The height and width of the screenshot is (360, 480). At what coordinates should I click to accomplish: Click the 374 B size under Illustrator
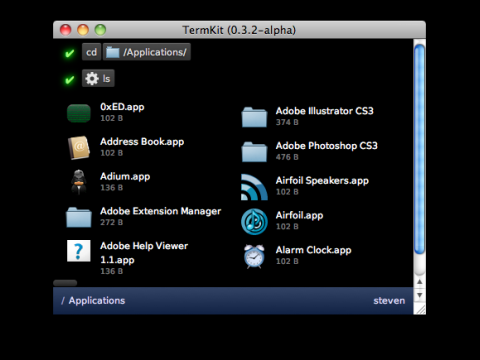[287, 122]
